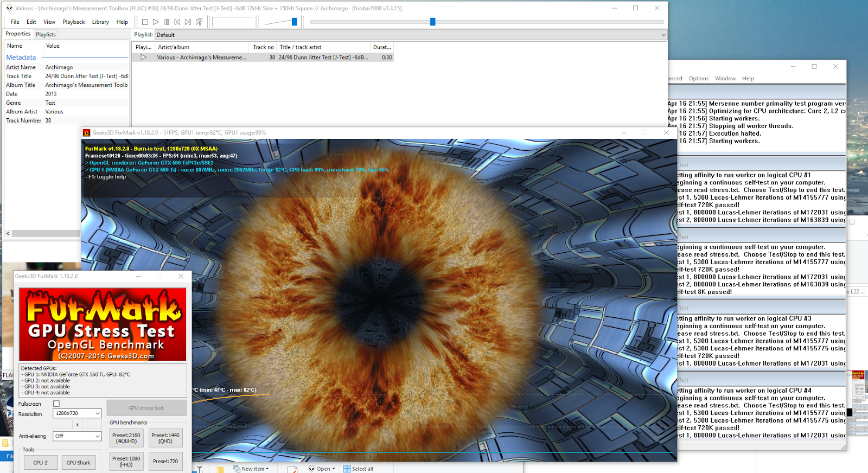The width and height of the screenshot is (868, 473).
Task: Click the Artist/album column header
Action: [201, 47]
